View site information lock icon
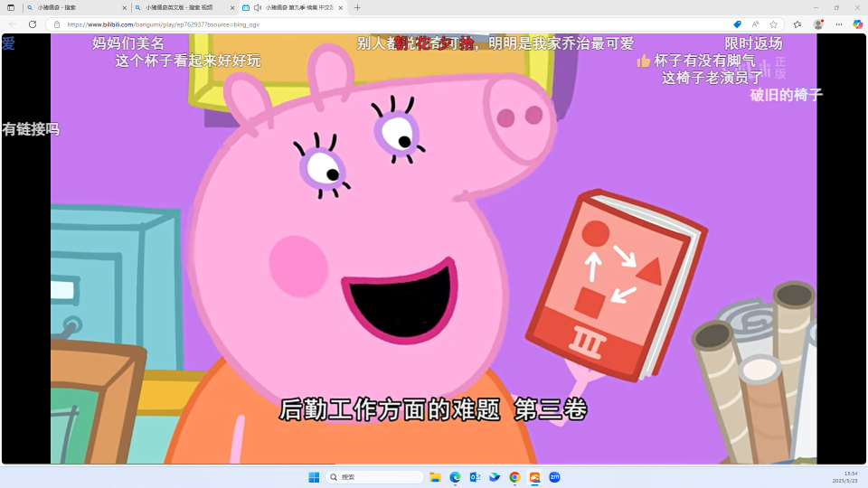Image resolution: width=868 pixels, height=488 pixels. coord(56,24)
